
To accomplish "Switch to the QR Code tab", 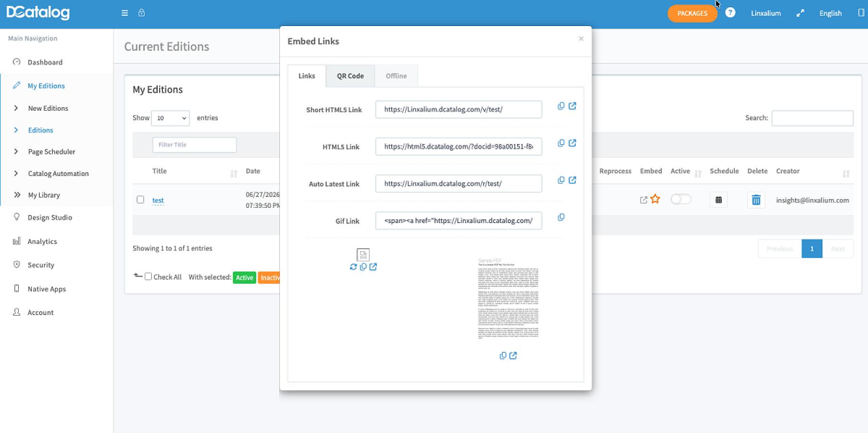I will tap(350, 76).
